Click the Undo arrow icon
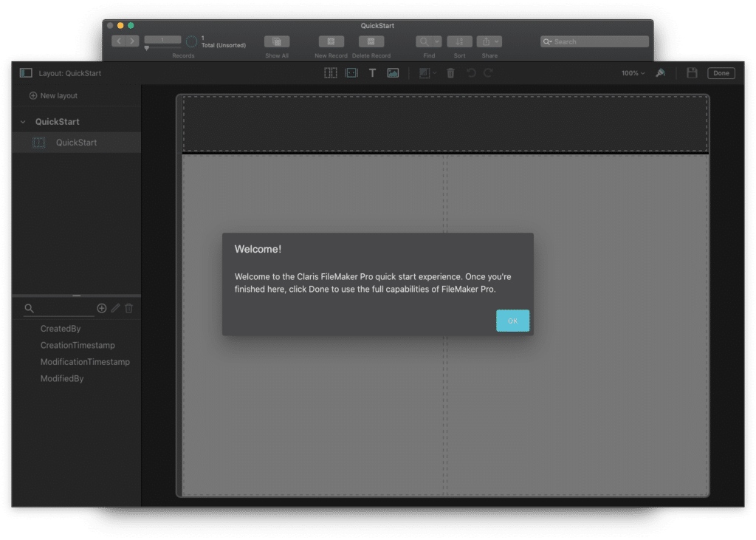756x540 pixels. [x=471, y=73]
